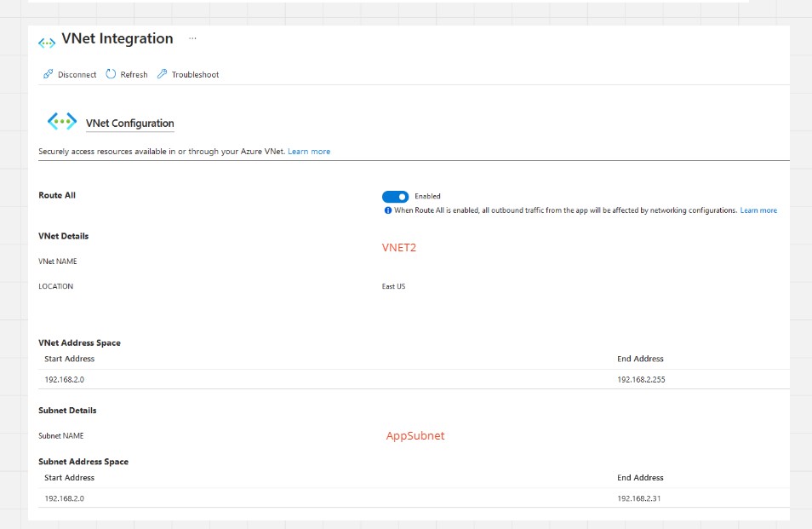Viewport: 812px width, 529px height.
Task: Click the Refresh button label
Action: click(134, 75)
